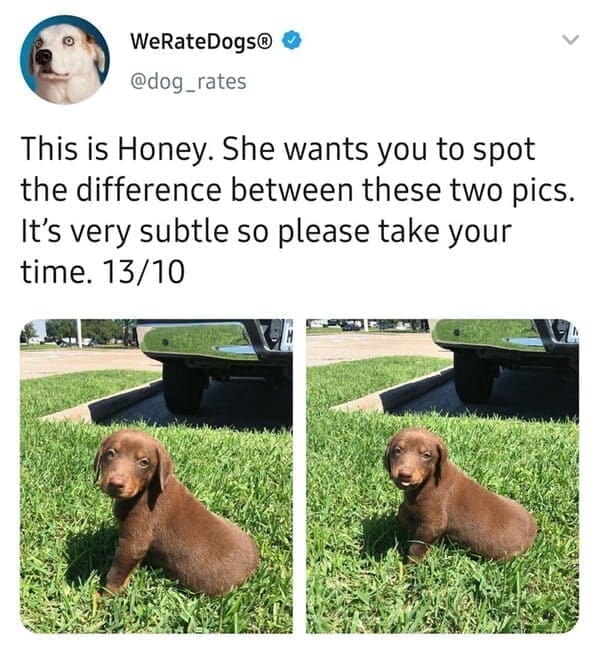Click the dog's nose in the avatar
599x647 pixels.
43,57
